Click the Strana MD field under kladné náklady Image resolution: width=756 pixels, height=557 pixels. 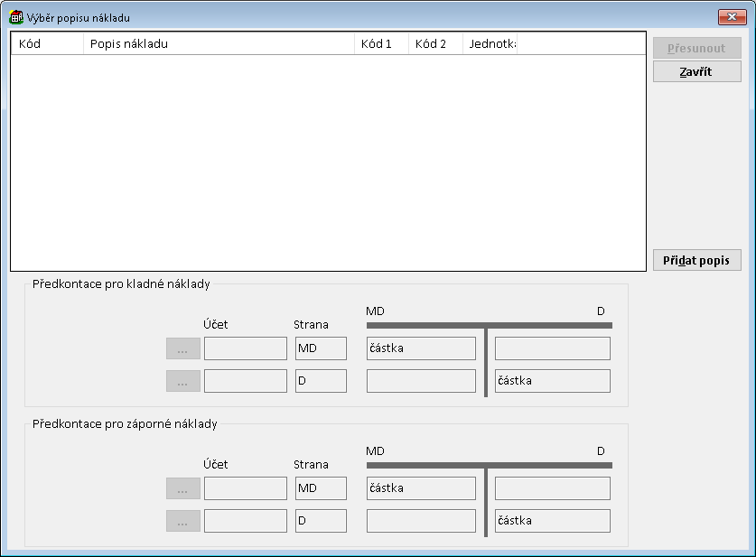[321, 348]
